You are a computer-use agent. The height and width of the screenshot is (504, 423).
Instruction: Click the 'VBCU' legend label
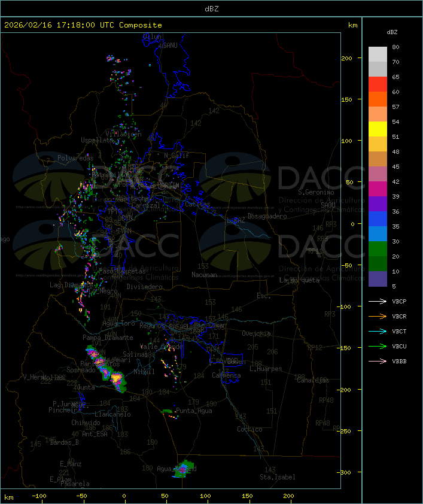(x=399, y=347)
